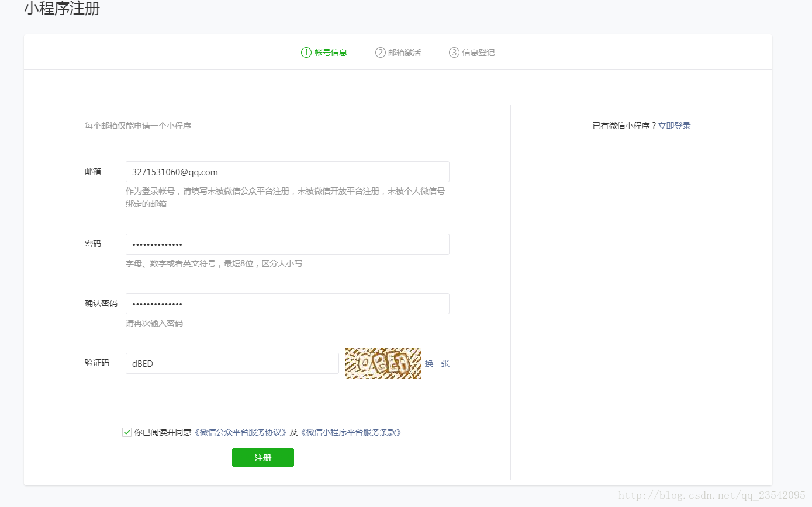
Task: Click the 确认密码 confirm password field
Action: coord(287,304)
